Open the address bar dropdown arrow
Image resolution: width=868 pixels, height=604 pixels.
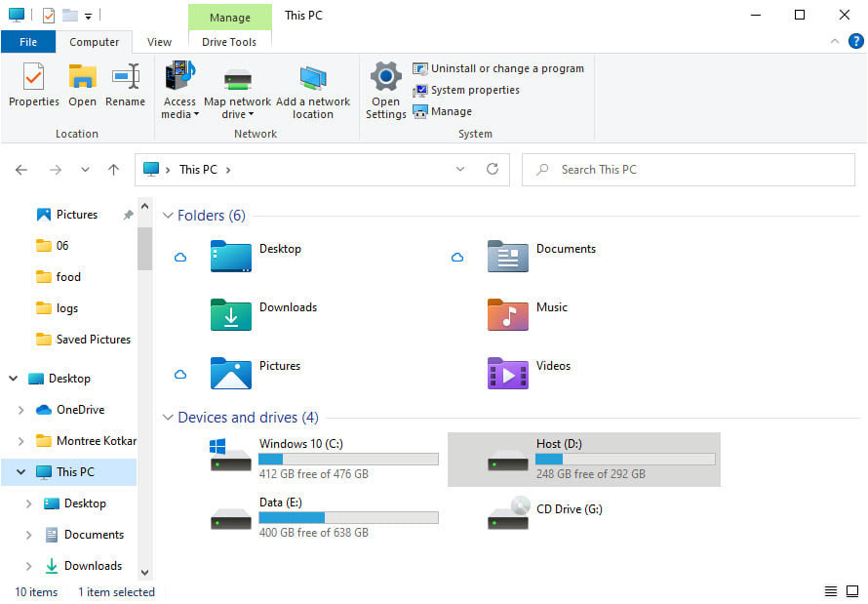click(x=460, y=169)
